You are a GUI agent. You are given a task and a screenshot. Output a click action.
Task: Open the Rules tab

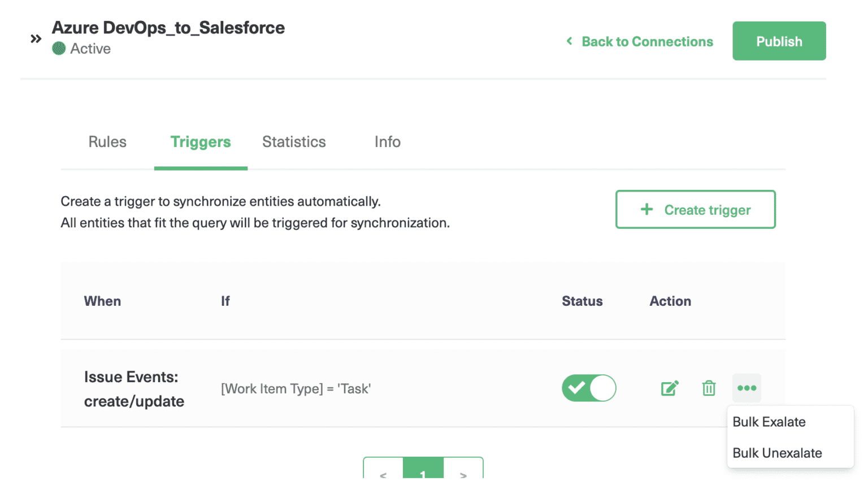click(107, 142)
